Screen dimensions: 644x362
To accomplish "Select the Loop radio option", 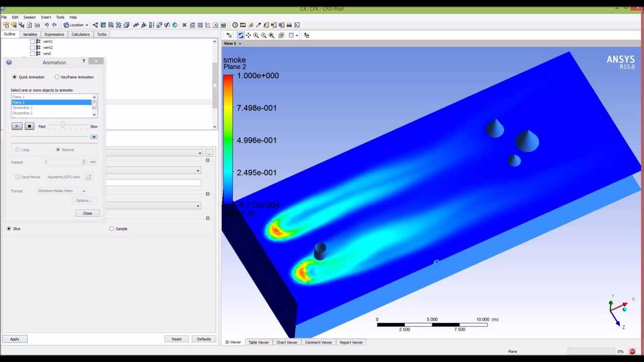I will point(17,149).
